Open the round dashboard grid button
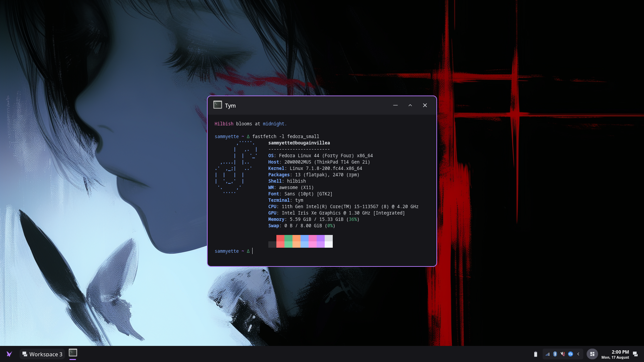644x362 pixels. (592, 354)
